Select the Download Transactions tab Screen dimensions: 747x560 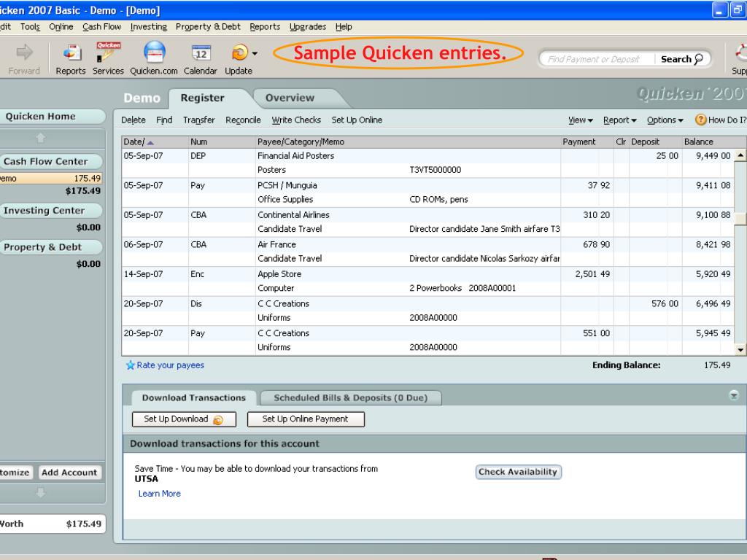[x=193, y=397]
